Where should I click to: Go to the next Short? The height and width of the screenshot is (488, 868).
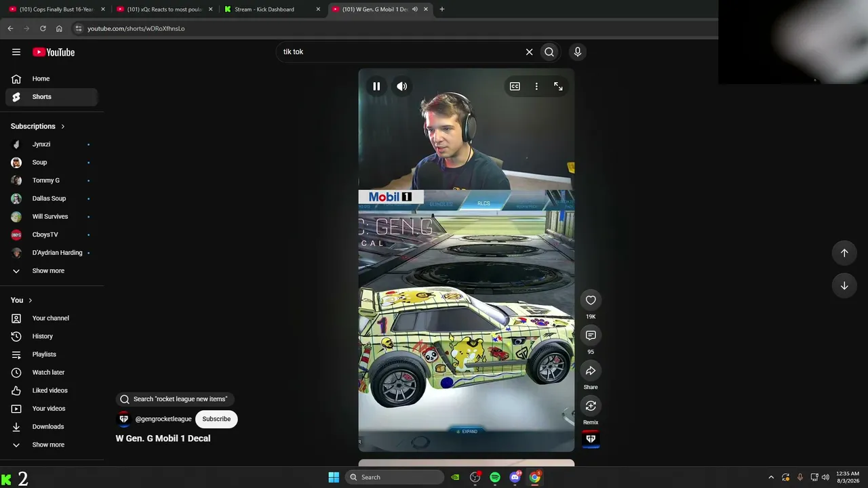click(844, 285)
